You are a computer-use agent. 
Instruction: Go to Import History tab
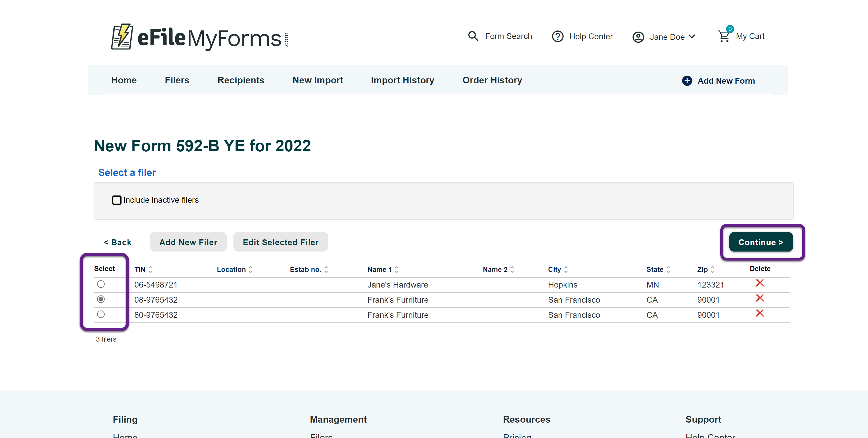point(402,80)
